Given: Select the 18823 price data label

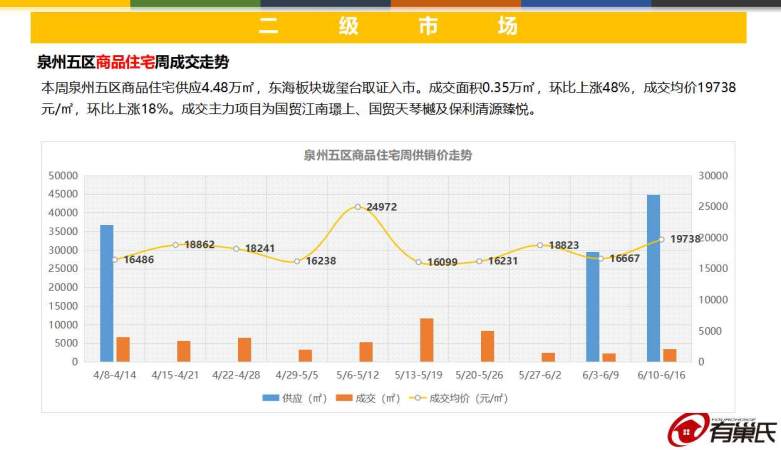Looking at the screenshot, I should pos(564,245).
